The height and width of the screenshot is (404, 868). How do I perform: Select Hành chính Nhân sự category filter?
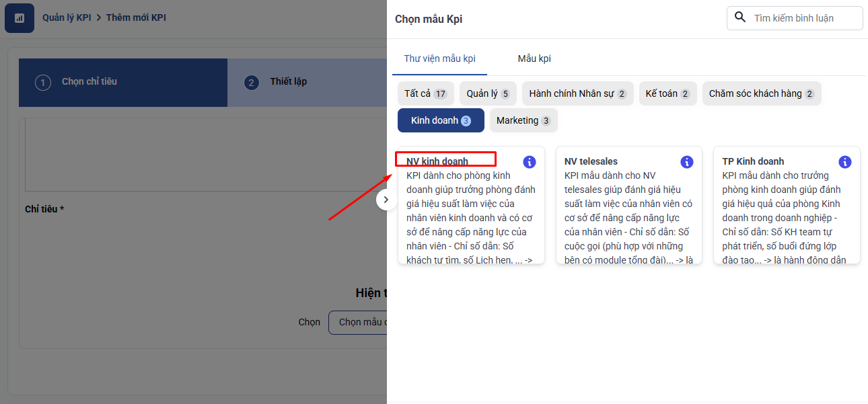(577, 93)
